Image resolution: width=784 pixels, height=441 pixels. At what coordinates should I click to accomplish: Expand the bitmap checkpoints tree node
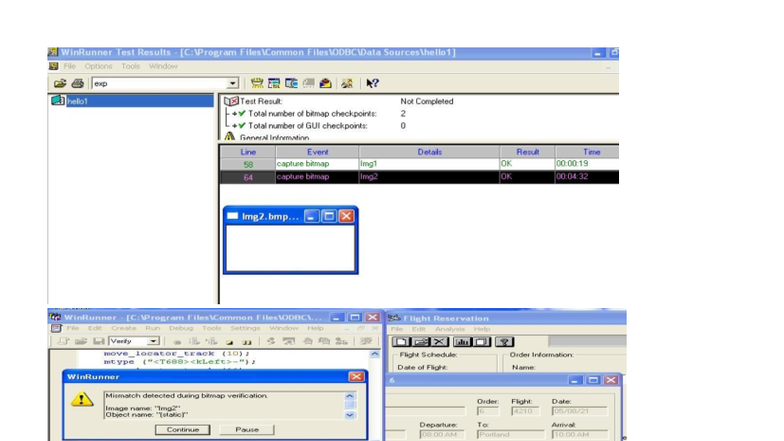click(x=234, y=114)
